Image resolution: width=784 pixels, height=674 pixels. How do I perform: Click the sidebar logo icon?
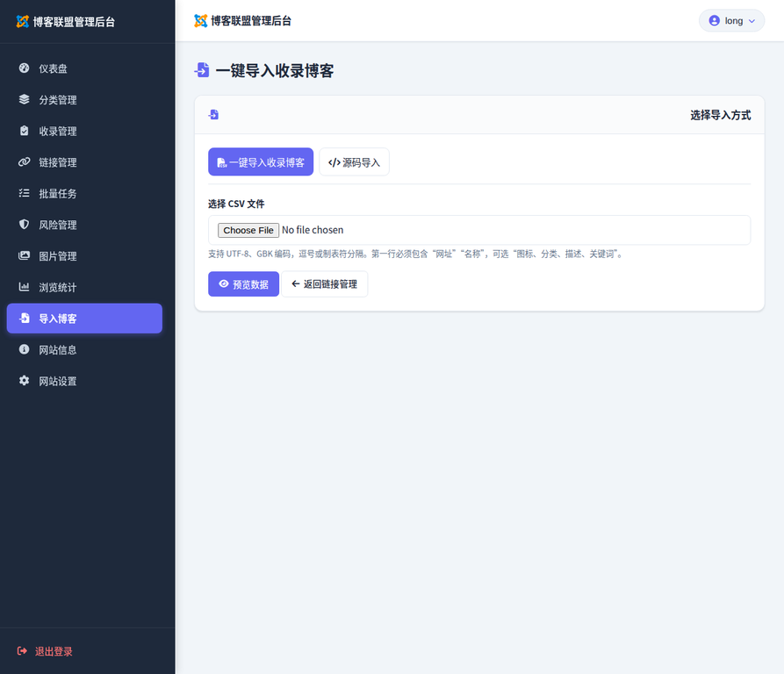[23, 21]
